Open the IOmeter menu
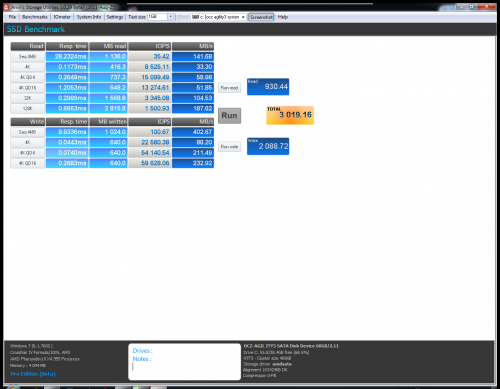 tap(62, 17)
